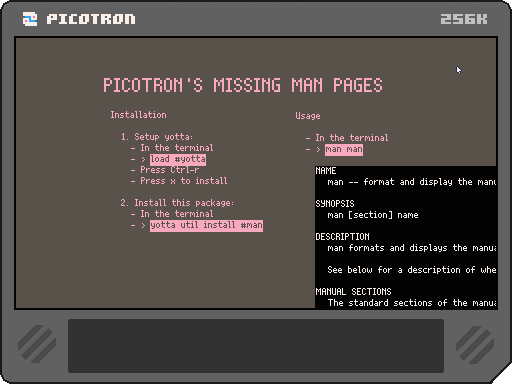Click the SYNOPSIS header in the preview
The height and width of the screenshot is (384, 512).
335,204
